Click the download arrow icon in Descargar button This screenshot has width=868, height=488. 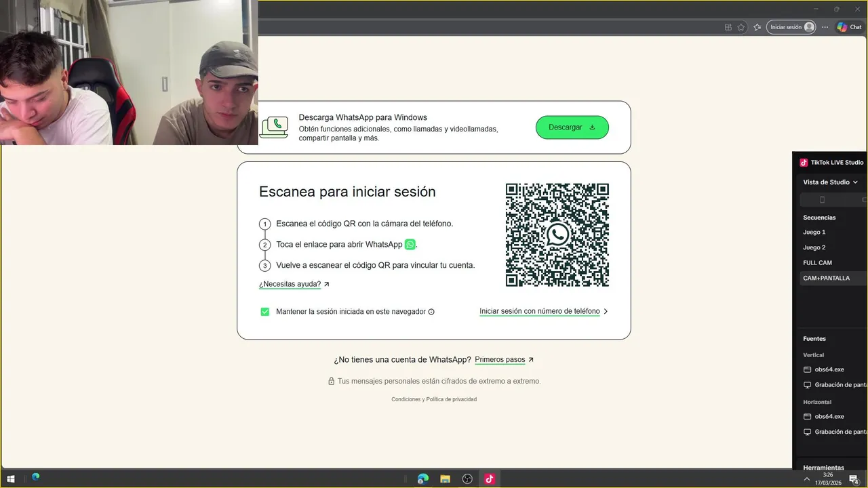(x=592, y=127)
